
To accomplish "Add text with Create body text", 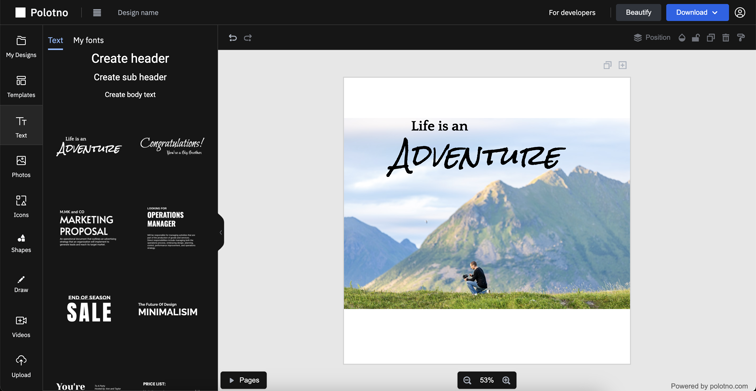I will point(130,94).
